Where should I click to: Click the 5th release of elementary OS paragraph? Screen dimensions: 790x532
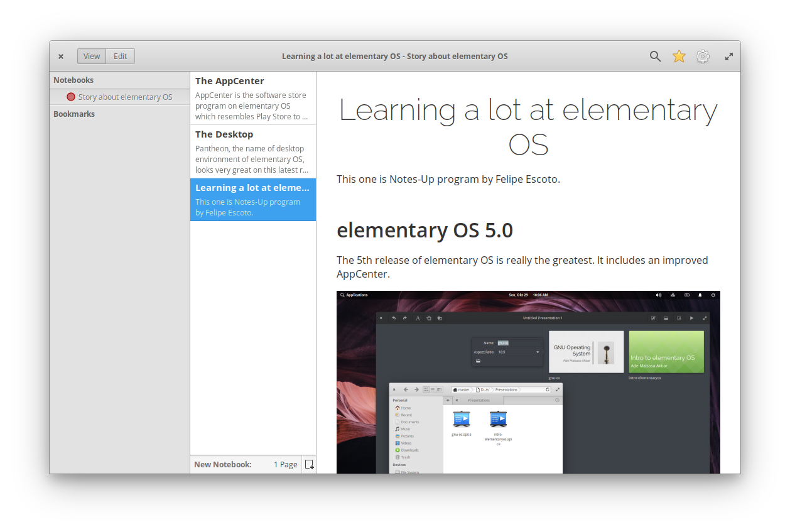click(522, 267)
